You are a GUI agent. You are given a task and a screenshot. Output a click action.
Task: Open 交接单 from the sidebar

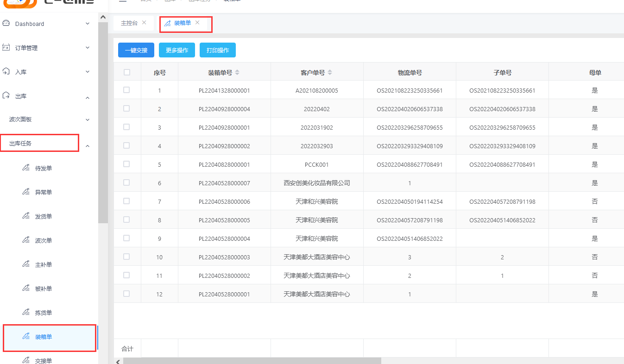click(44, 360)
